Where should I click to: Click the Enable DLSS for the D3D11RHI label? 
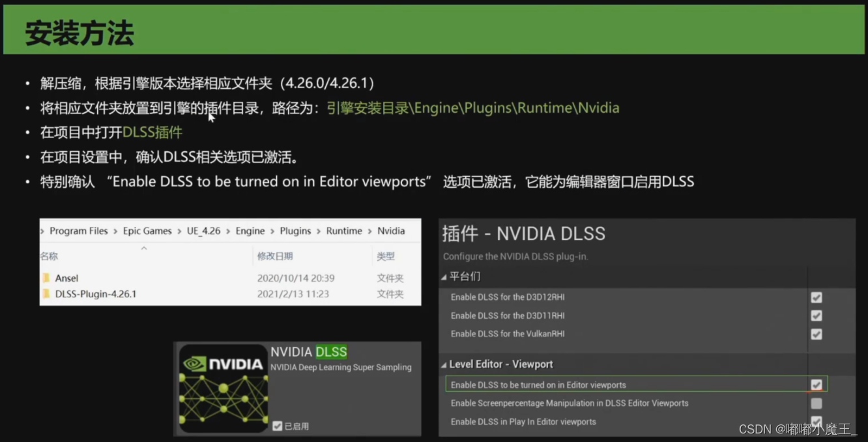click(x=508, y=316)
